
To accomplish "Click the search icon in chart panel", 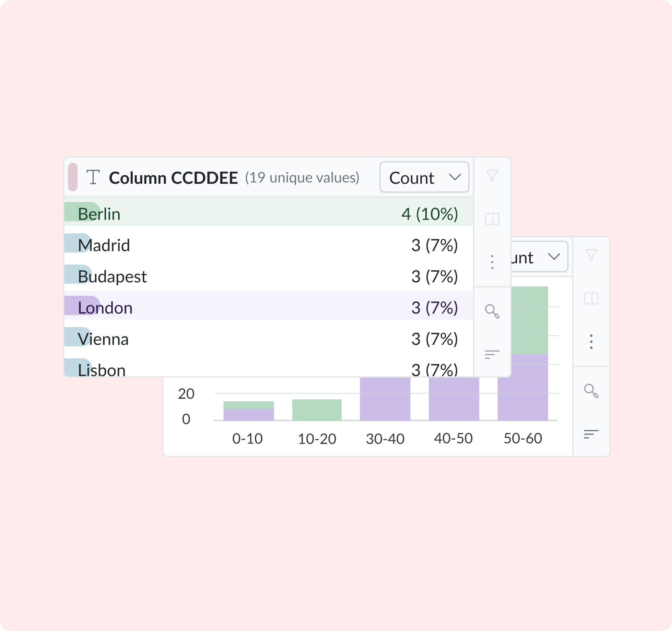I will (591, 391).
